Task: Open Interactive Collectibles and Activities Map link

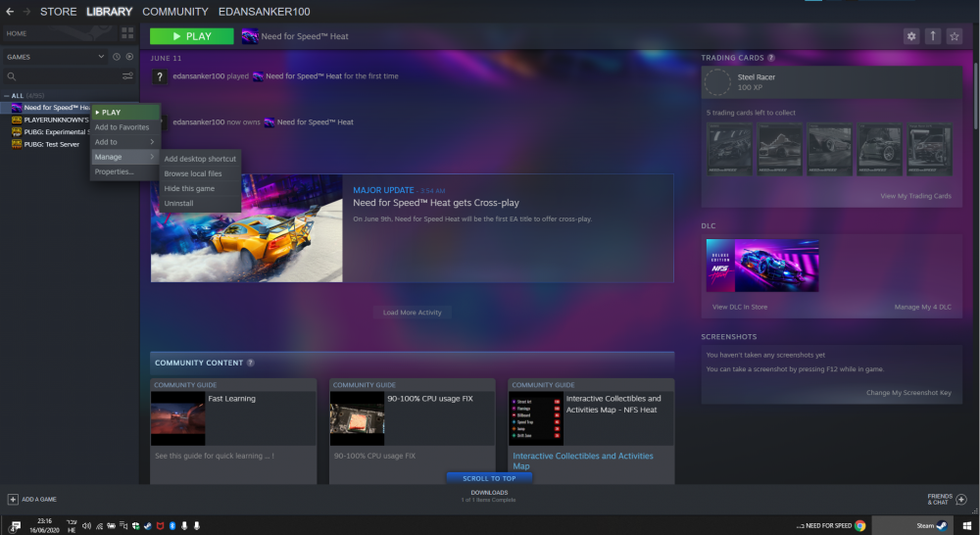Action: 582,462
